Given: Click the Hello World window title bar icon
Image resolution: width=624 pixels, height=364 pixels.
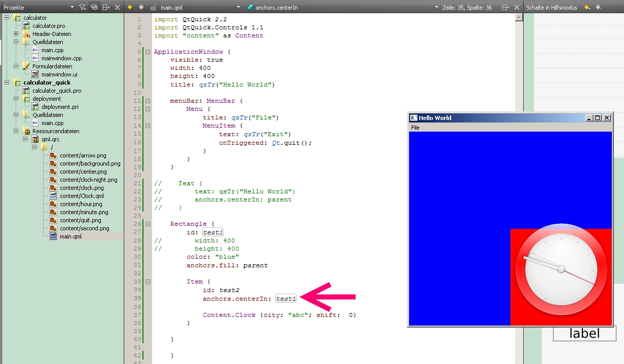Looking at the screenshot, I should tap(414, 117).
